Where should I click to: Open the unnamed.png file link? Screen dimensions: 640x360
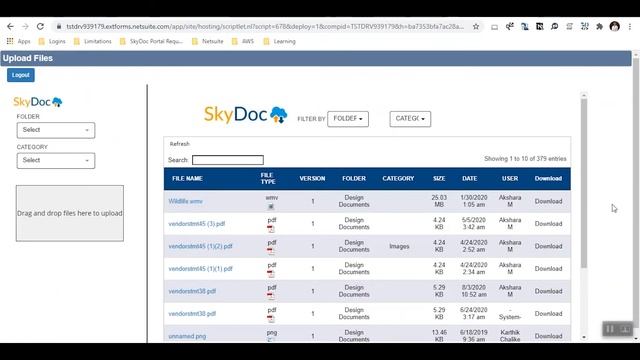[187, 336]
